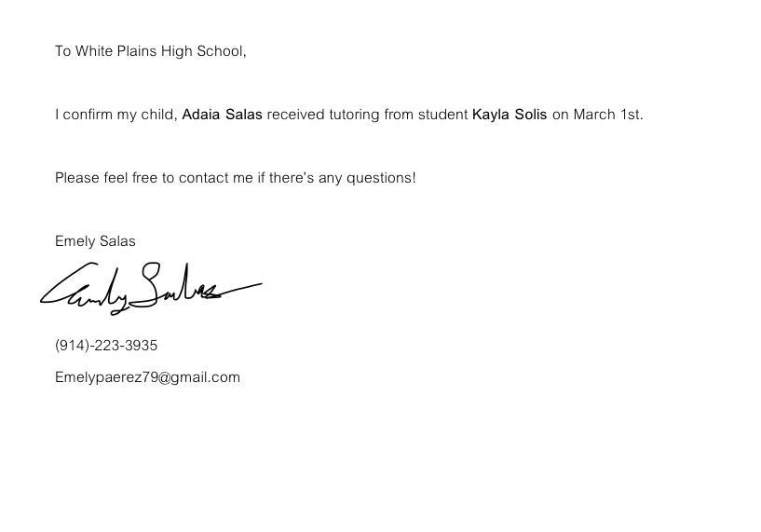Viewport: 761px width, 532px height.
Task: Click the word received after Adaia Salas
Action: coord(295,115)
